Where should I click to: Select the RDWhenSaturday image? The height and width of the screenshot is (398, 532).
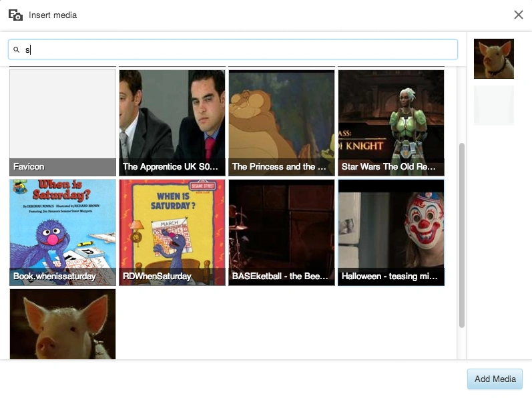(x=172, y=227)
